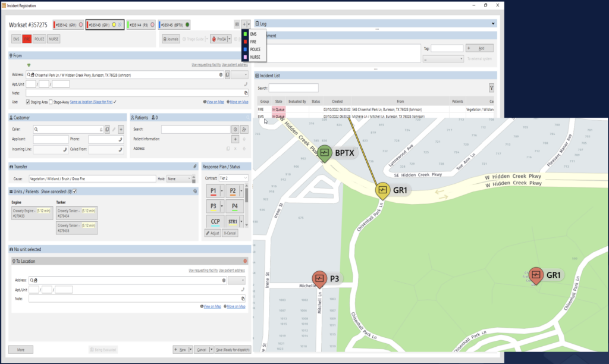Switch to the NURSE tab
Viewport: 609px width, 364px height.
coord(54,39)
